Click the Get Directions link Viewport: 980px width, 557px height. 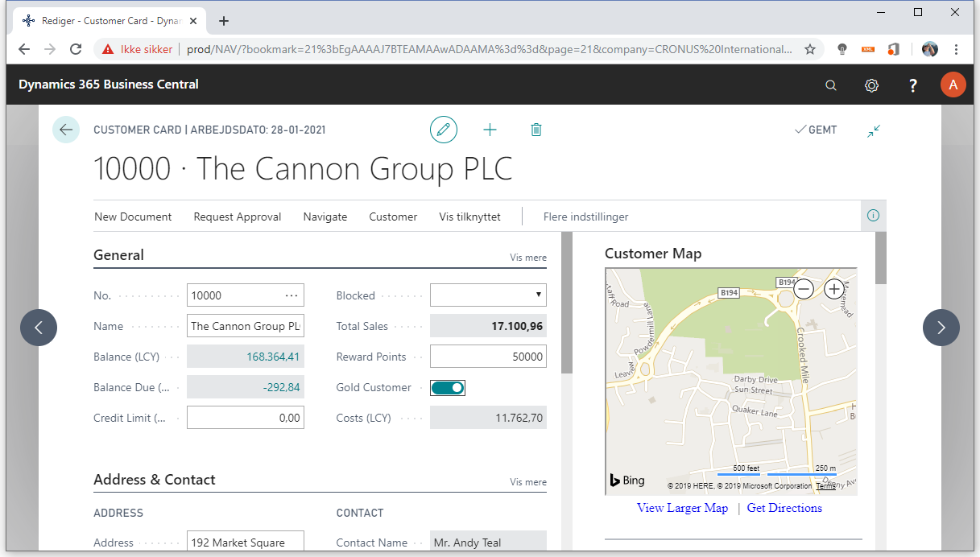pyautogui.click(x=784, y=508)
